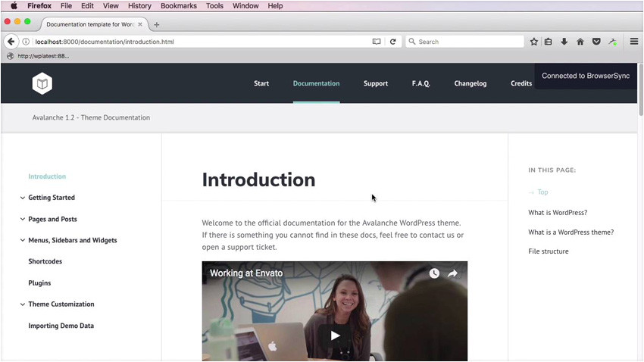This screenshot has width=644, height=362.
Task: Jump to Top in page contents
Action: (x=542, y=192)
